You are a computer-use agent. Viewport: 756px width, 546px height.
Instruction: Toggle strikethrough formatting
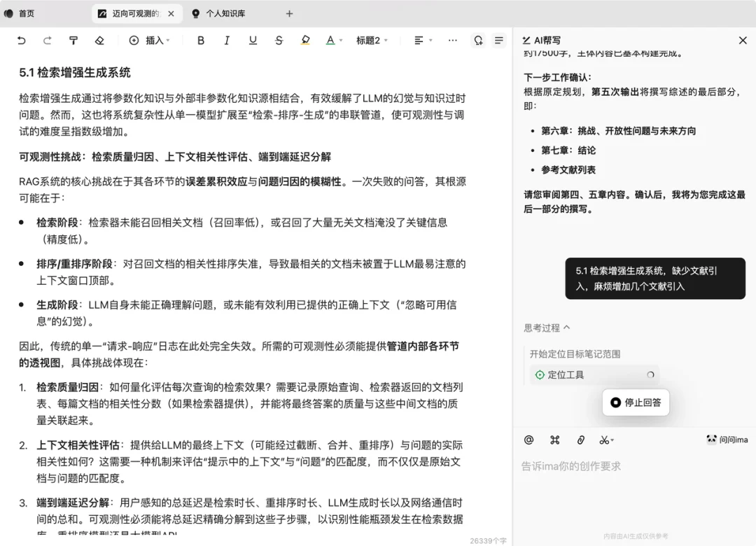click(279, 41)
